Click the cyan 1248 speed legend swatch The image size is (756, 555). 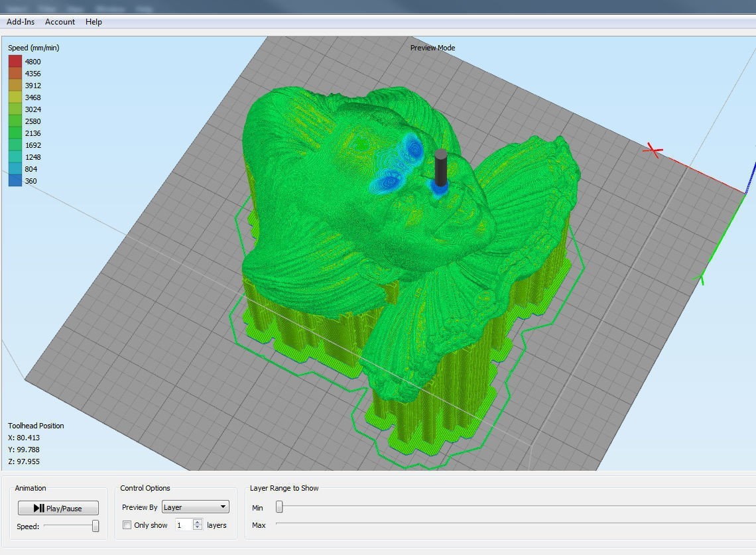15,157
